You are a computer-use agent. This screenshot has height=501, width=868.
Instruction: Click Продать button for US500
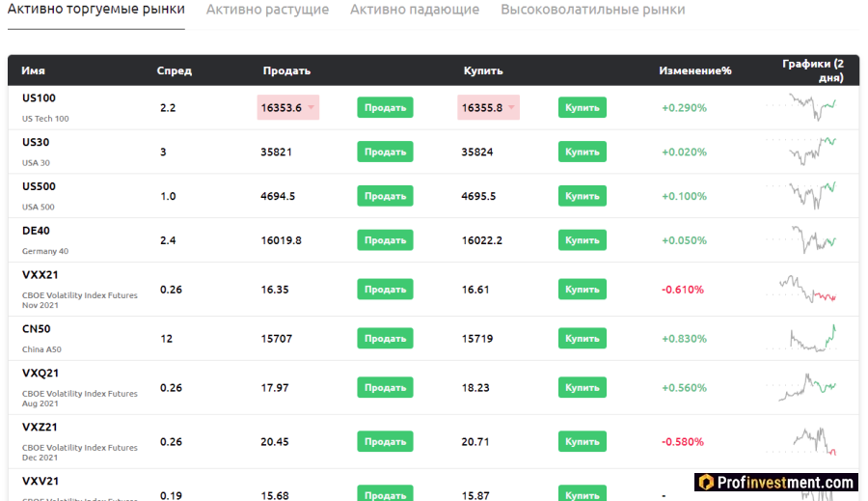point(385,196)
